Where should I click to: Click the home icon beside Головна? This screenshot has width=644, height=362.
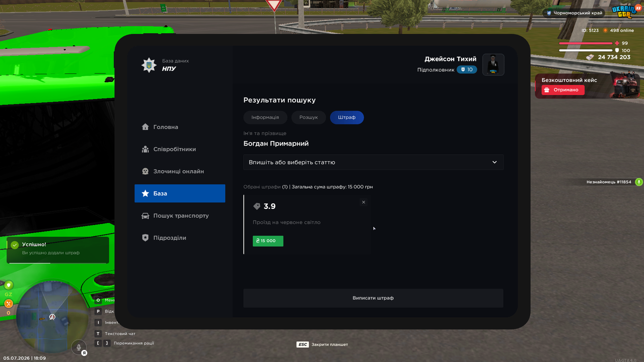pos(145,127)
